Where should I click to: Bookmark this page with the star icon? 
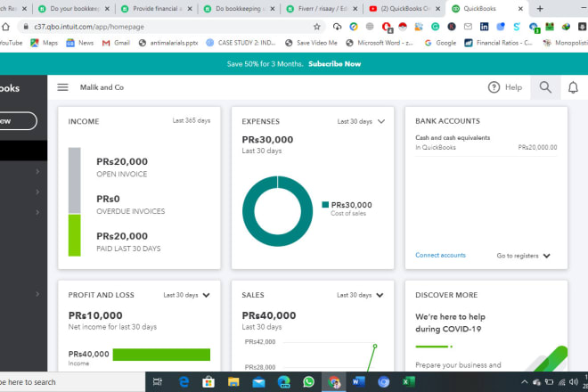pyautogui.click(x=317, y=27)
